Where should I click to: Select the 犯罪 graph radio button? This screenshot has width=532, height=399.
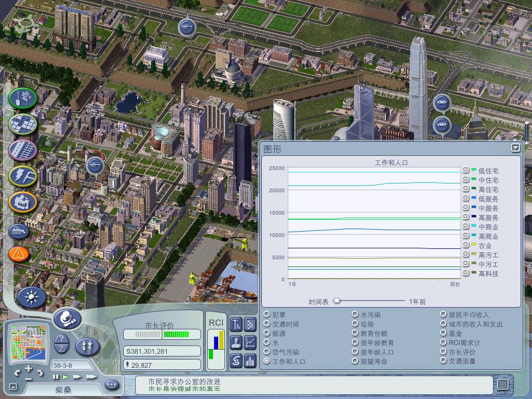tap(267, 314)
